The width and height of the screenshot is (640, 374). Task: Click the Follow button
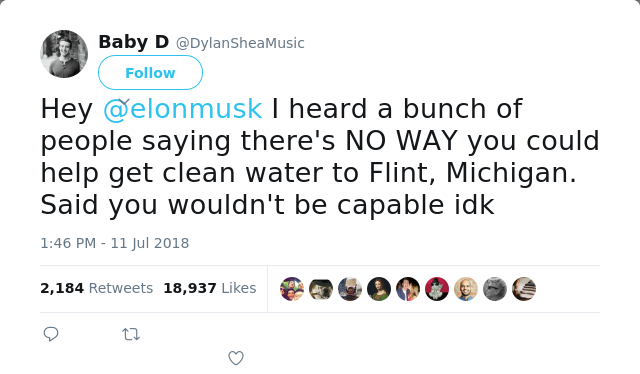click(150, 73)
